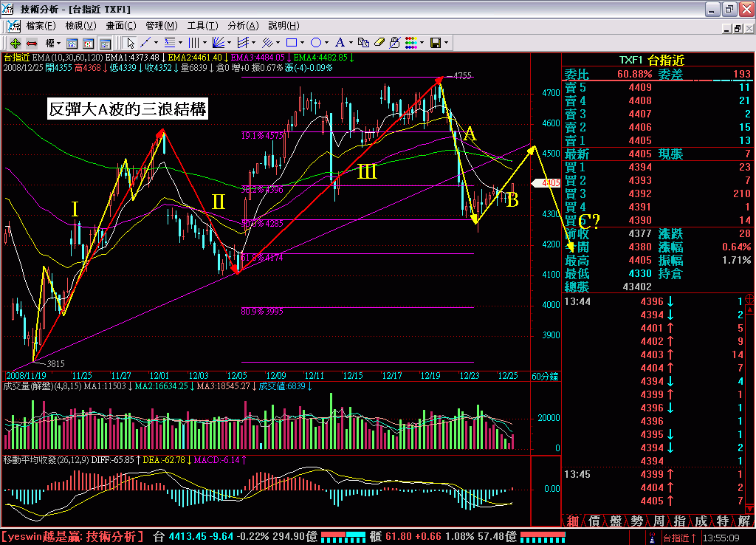The width and height of the screenshot is (756, 545).
Task: Click the 成交量(解盤) volume indicator label
Action: [43, 386]
